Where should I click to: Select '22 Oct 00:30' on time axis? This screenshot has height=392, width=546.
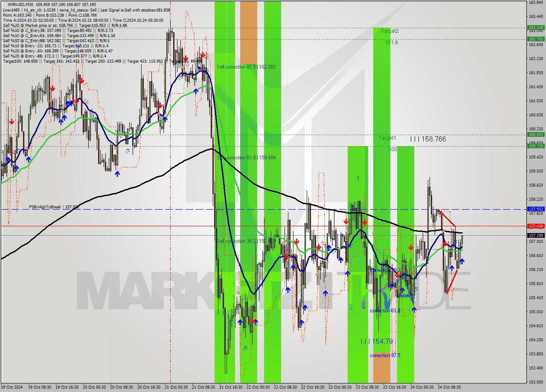coord(258,387)
